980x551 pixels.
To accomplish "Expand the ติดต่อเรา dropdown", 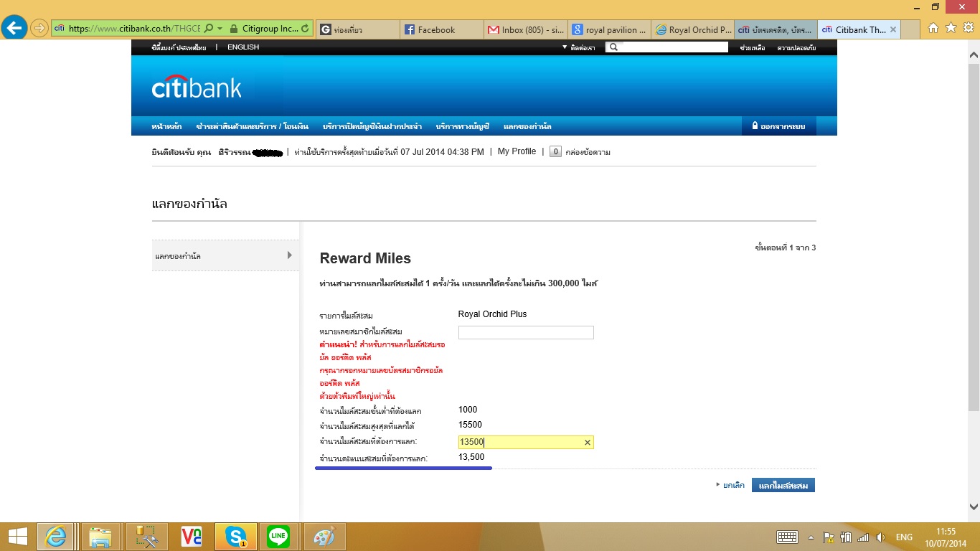I will (x=578, y=47).
